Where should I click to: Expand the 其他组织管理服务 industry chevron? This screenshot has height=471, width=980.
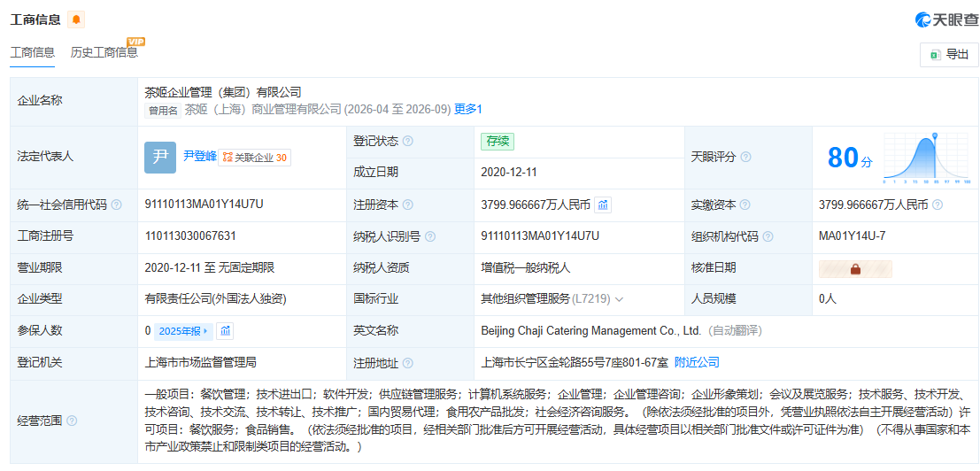pyautogui.click(x=620, y=300)
